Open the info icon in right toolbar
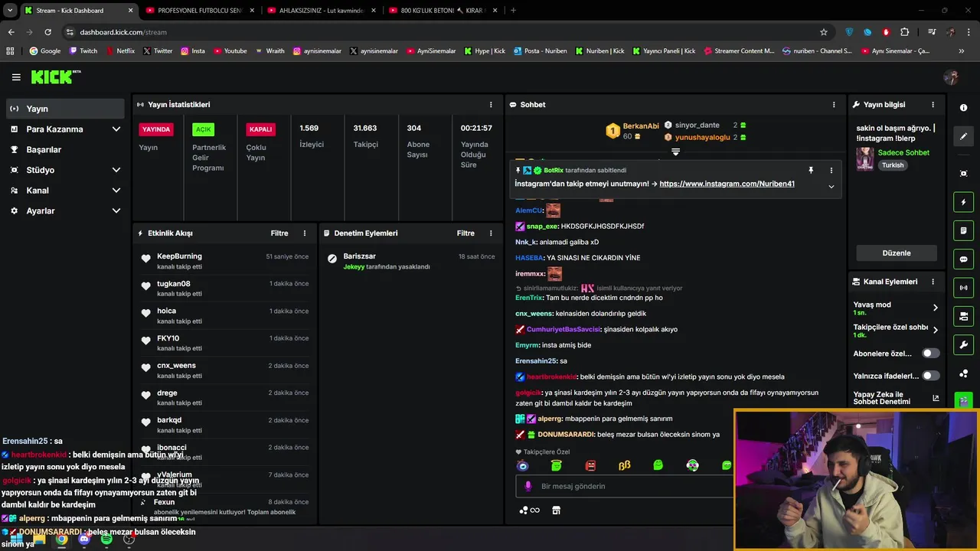 [964, 108]
